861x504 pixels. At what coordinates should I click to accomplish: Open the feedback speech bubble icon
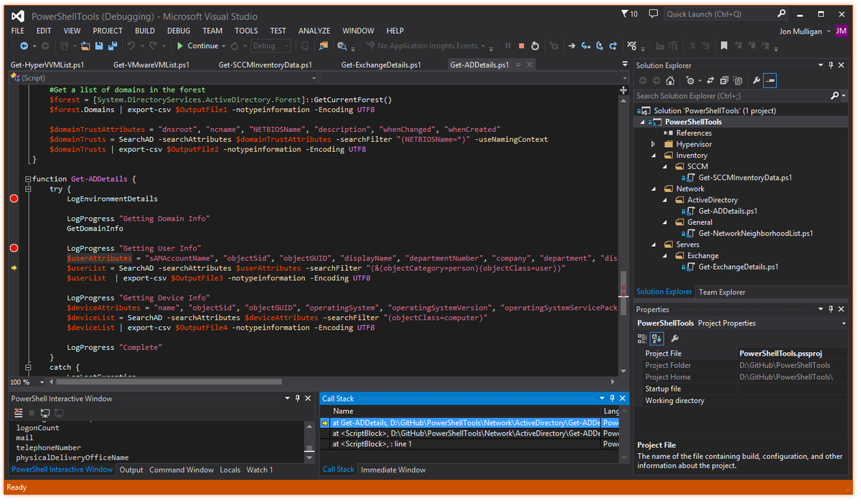click(653, 14)
